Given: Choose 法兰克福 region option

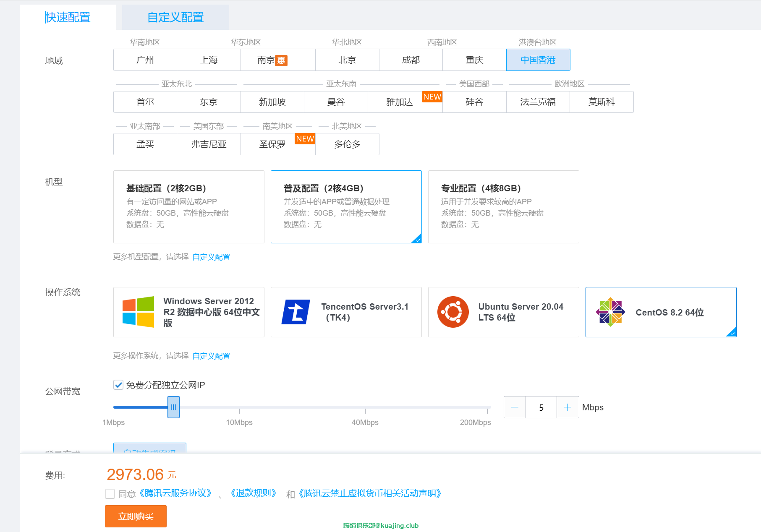Looking at the screenshot, I should (x=538, y=102).
